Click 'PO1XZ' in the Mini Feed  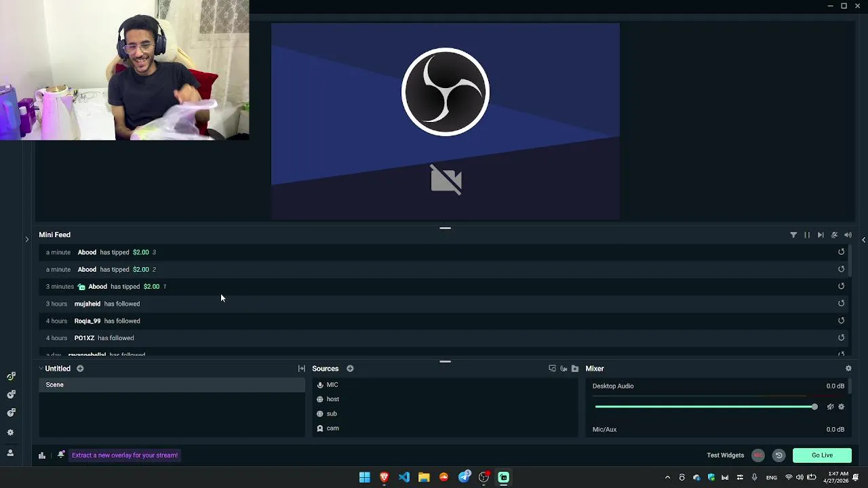click(x=84, y=338)
